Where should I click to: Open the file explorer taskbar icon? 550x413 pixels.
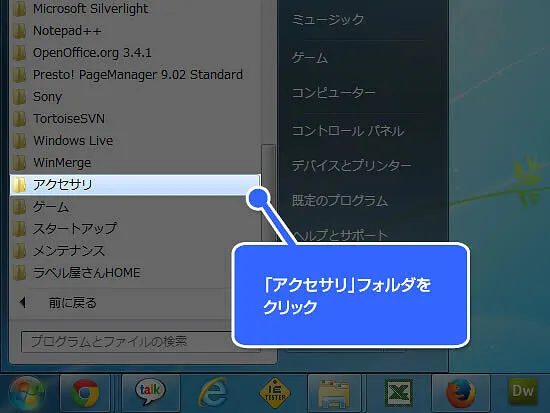334,393
